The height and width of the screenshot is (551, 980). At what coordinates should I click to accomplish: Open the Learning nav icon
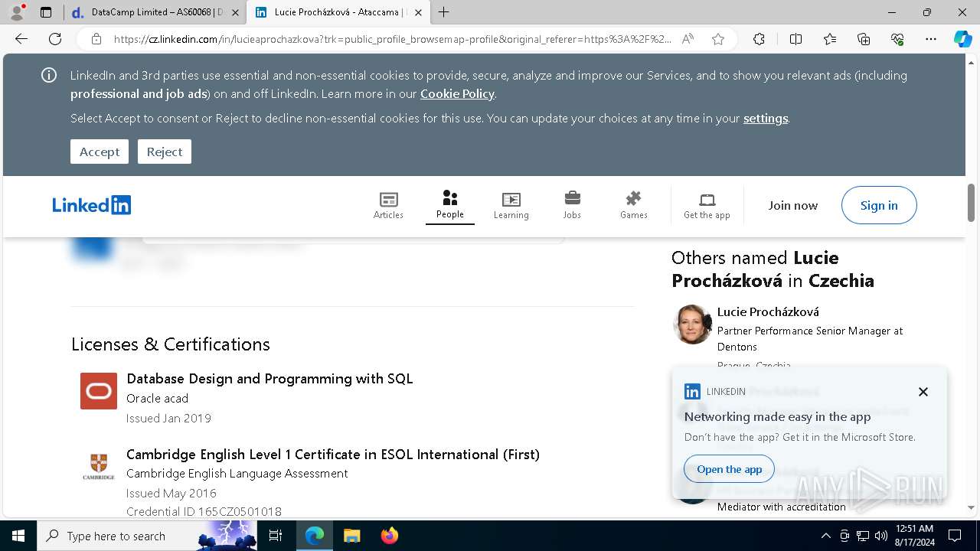pyautogui.click(x=511, y=200)
